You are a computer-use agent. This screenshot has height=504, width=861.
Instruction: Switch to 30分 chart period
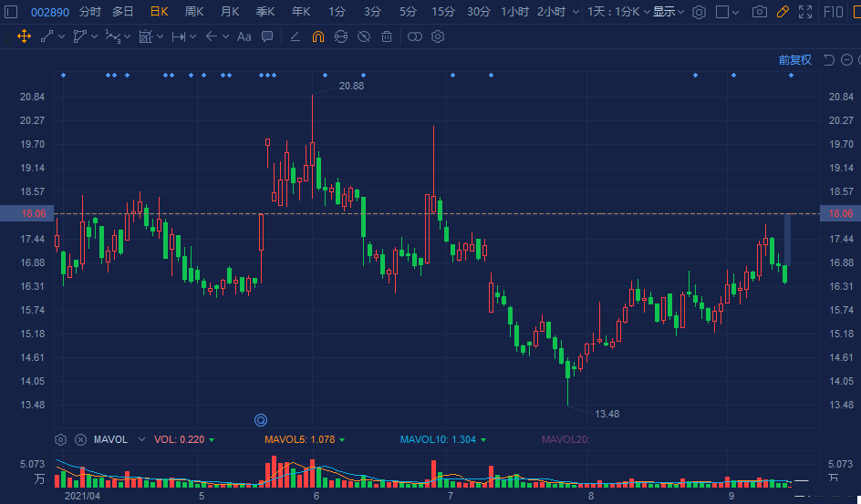pyautogui.click(x=479, y=12)
